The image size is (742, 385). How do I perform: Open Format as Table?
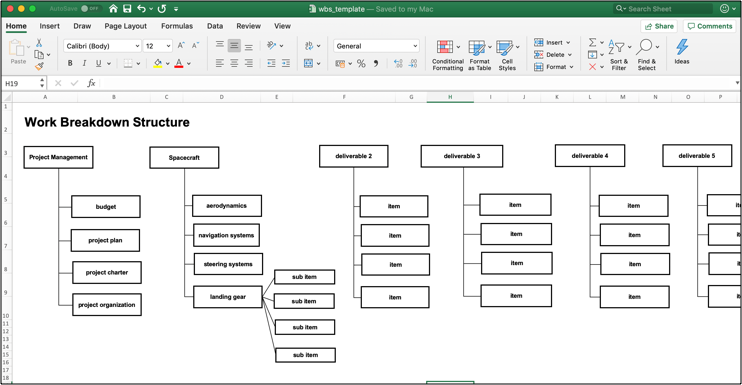(x=479, y=55)
